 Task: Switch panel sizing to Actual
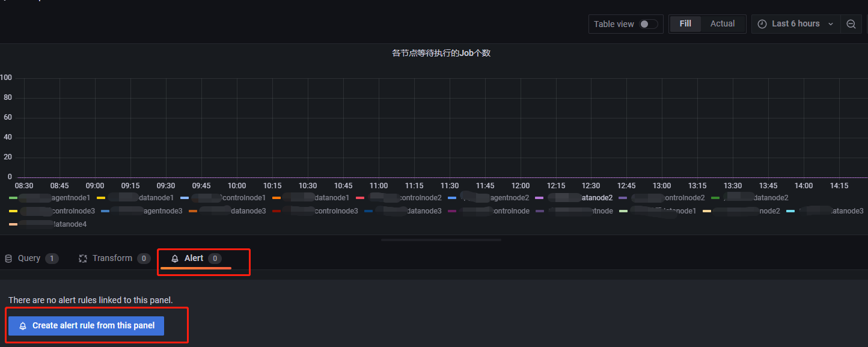722,24
